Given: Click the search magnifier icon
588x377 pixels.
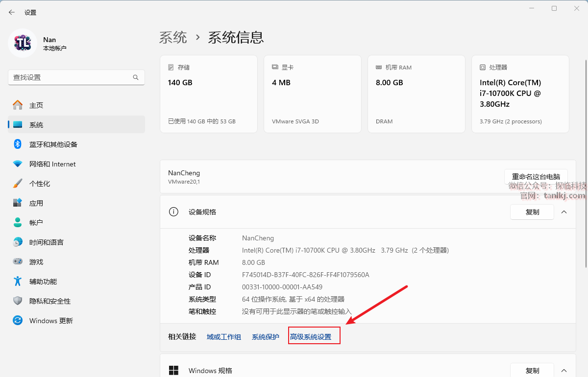Looking at the screenshot, I should [136, 77].
